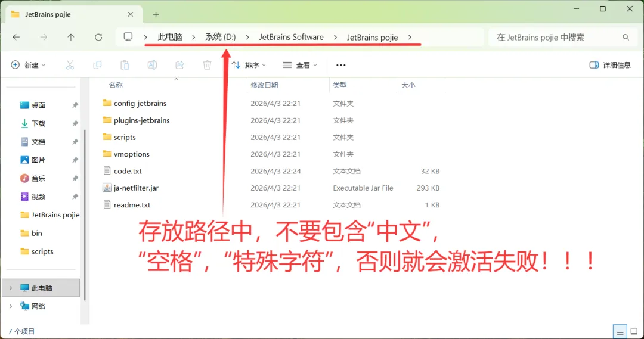644x339 pixels.
Task: Open 图片 in the sidebar
Action: click(33, 160)
